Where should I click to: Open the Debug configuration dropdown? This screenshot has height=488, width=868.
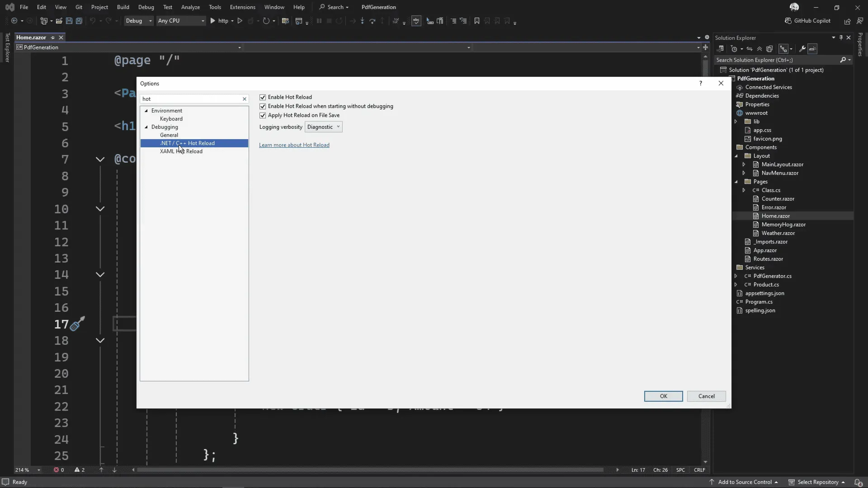(x=139, y=21)
